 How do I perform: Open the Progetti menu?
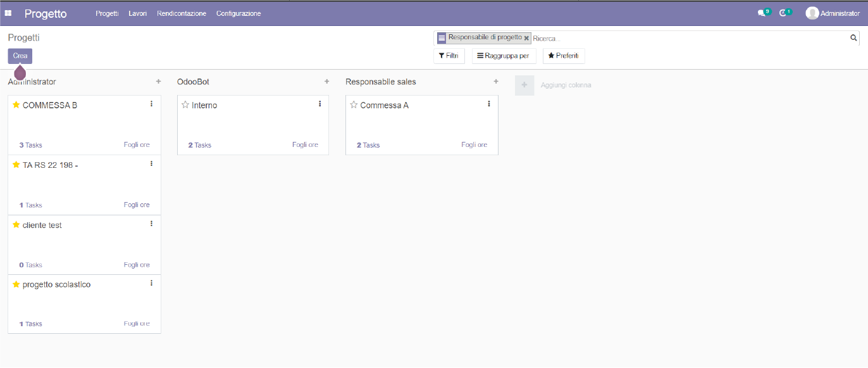107,13
